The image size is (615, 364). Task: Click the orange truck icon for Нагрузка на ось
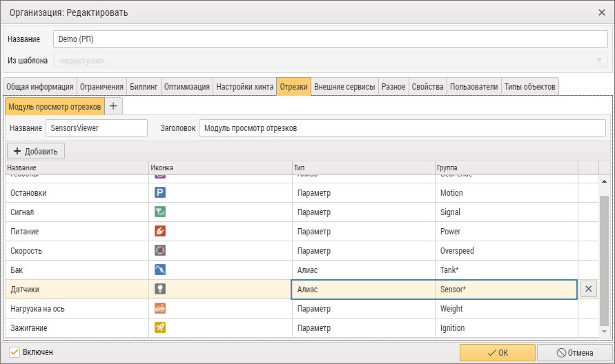[160, 308]
